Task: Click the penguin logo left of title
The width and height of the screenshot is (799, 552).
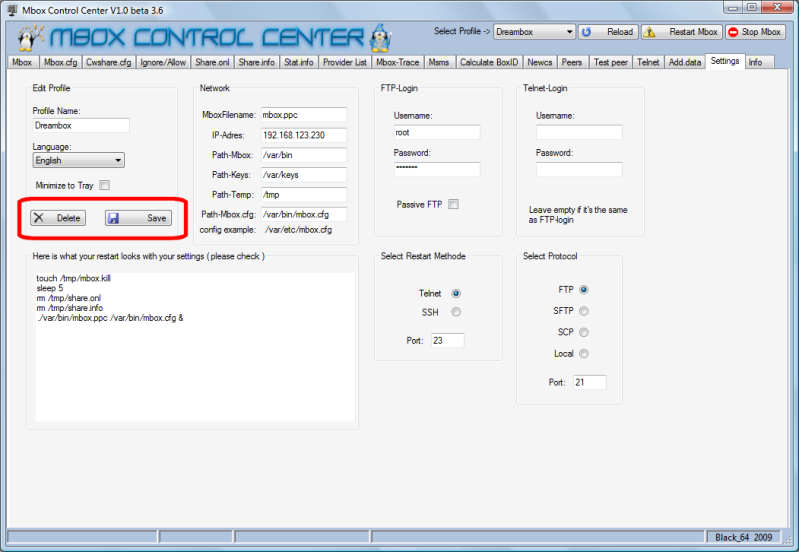Action: coord(29,37)
